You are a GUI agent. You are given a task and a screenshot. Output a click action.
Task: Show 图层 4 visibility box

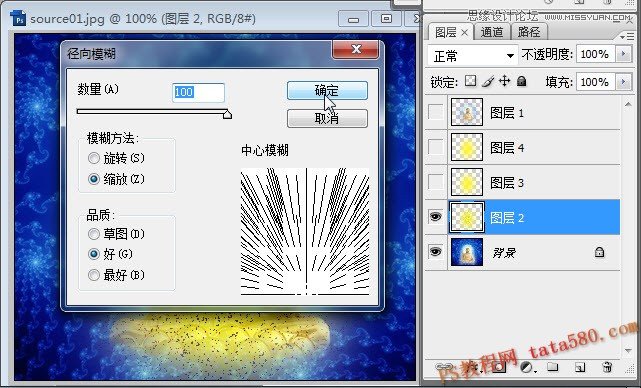point(435,146)
